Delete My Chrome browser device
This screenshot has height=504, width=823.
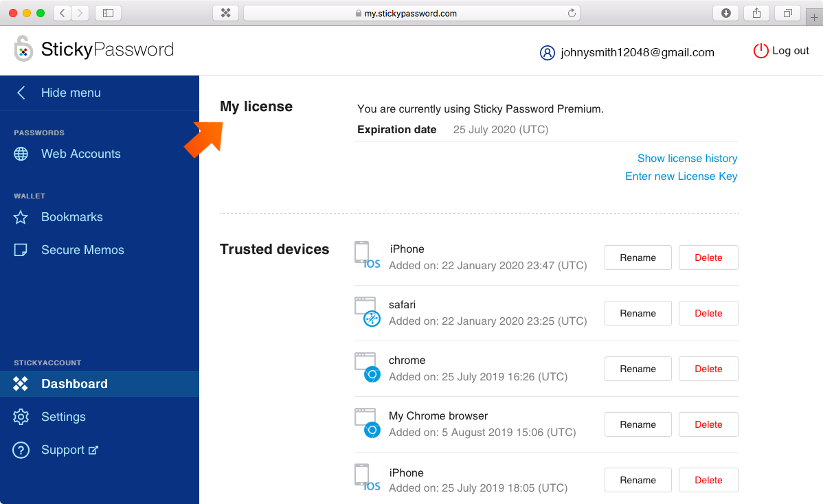coord(708,424)
